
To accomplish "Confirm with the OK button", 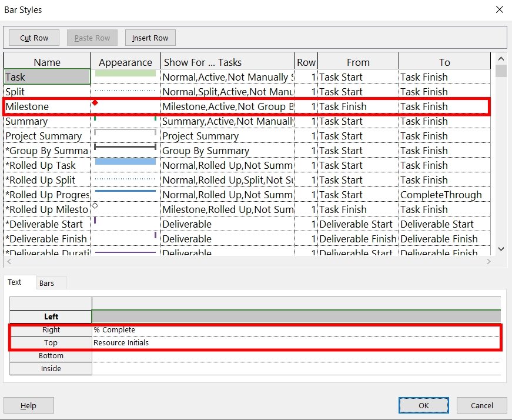I will [423, 405].
